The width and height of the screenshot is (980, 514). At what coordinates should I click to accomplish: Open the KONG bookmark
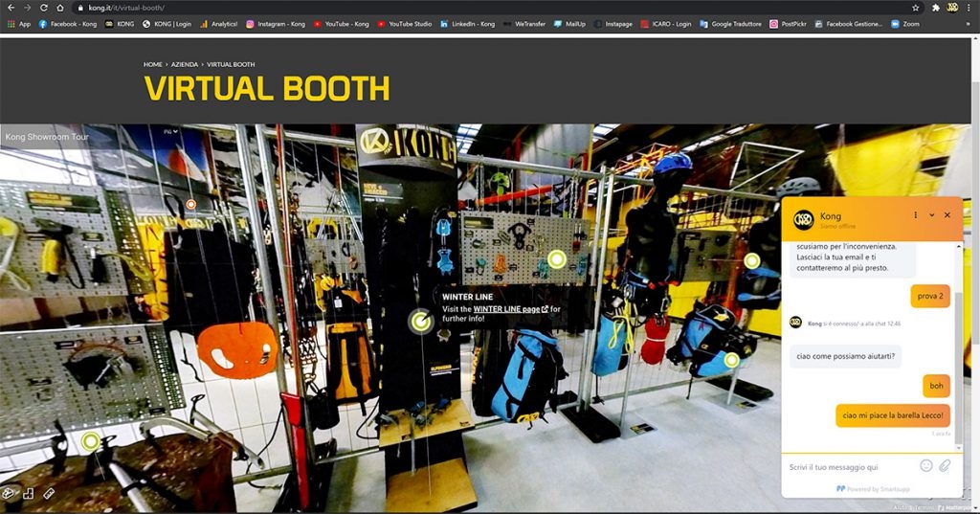coord(120,24)
